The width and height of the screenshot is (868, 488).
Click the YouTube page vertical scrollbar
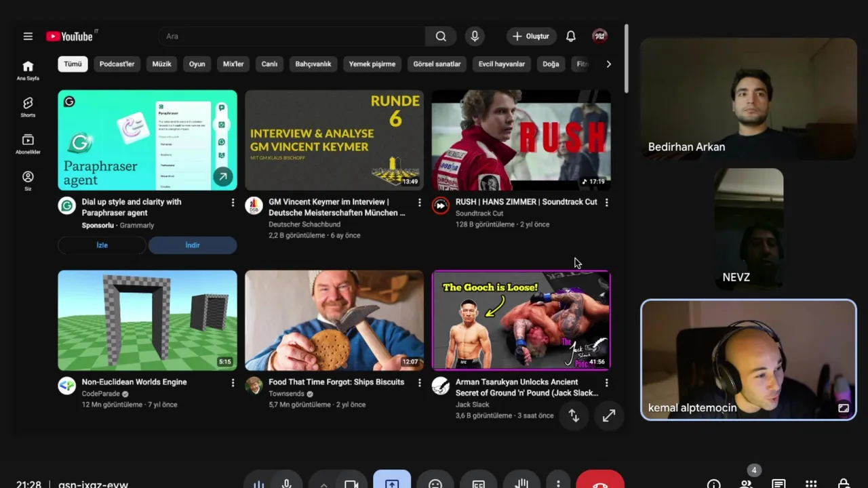click(x=627, y=60)
